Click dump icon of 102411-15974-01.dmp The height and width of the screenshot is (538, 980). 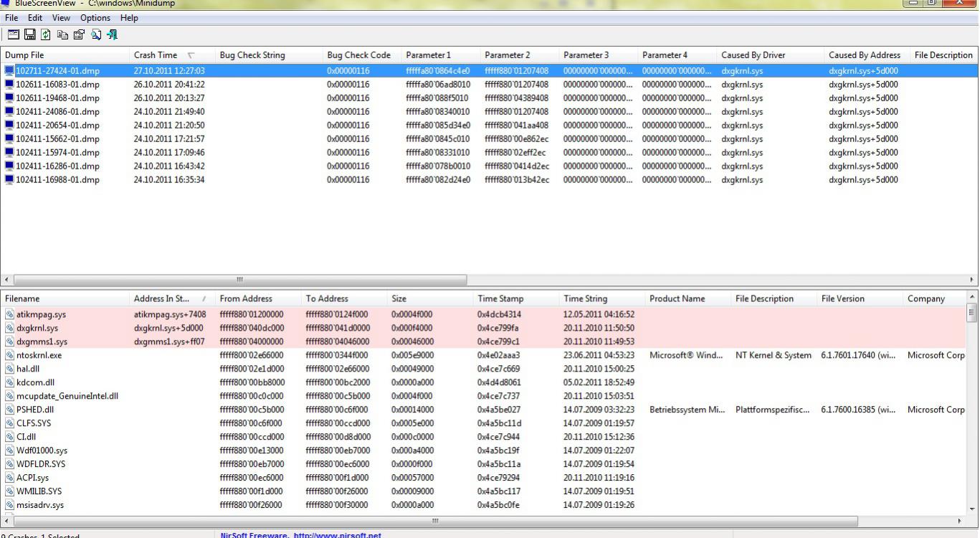coord(9,153)
